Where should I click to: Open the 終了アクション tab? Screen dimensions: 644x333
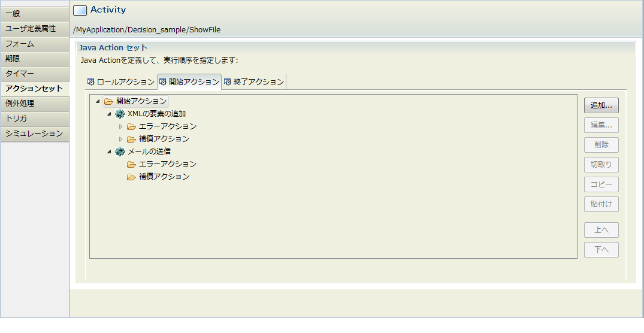pos(254,81)
